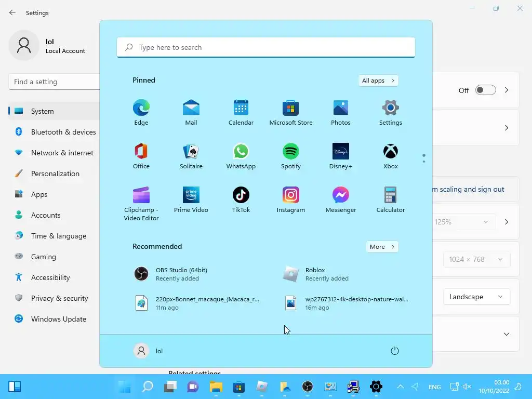
Task: Open the 1024 × 768 resolution dropdown
Action: pyautogui.click(x=477, y=260)
